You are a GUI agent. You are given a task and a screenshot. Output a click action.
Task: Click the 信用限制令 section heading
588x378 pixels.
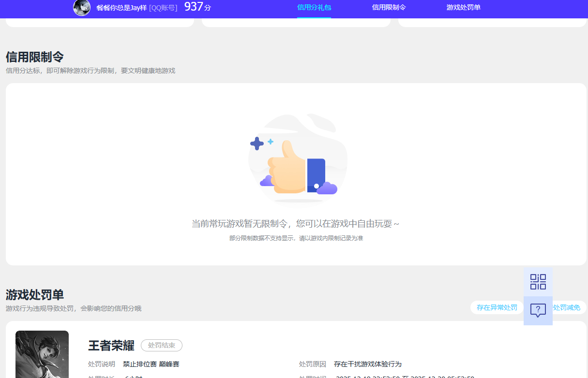coord(35,57)
